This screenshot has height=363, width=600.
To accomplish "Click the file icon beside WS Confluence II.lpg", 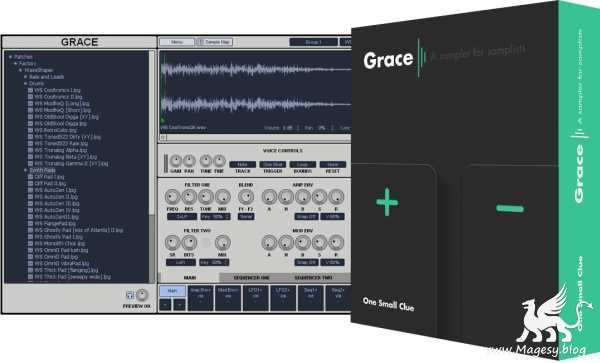I will pos(30,97).
